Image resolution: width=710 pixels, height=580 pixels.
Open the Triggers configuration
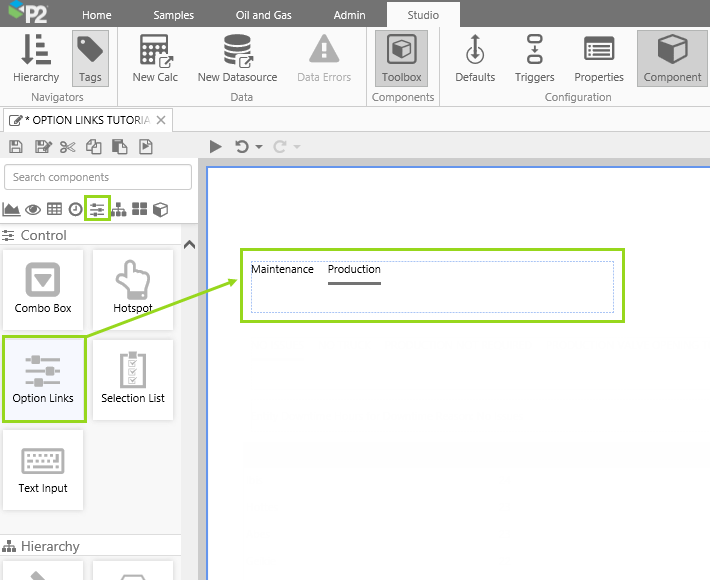(x=534, y=58)
